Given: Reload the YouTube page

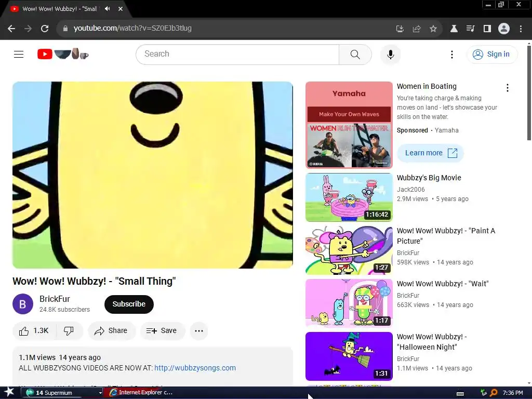Looking at the screenshot, I should pyautogui.click(x=45, y=29).
